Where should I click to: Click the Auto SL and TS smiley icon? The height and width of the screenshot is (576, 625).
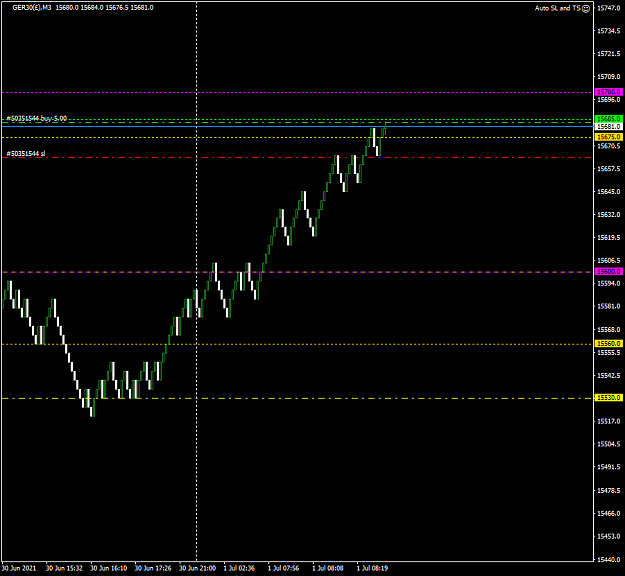(x=586, y=8)
